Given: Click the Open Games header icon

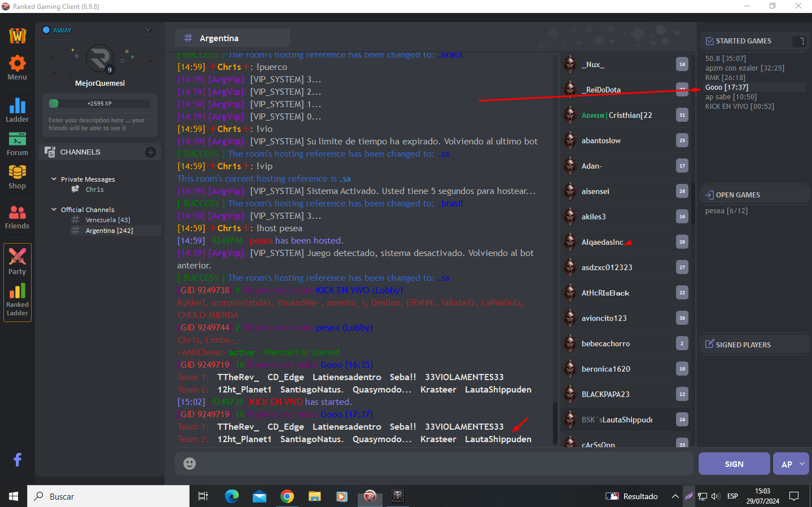Looking at the screenshot, I should click(x=709, y=195).
